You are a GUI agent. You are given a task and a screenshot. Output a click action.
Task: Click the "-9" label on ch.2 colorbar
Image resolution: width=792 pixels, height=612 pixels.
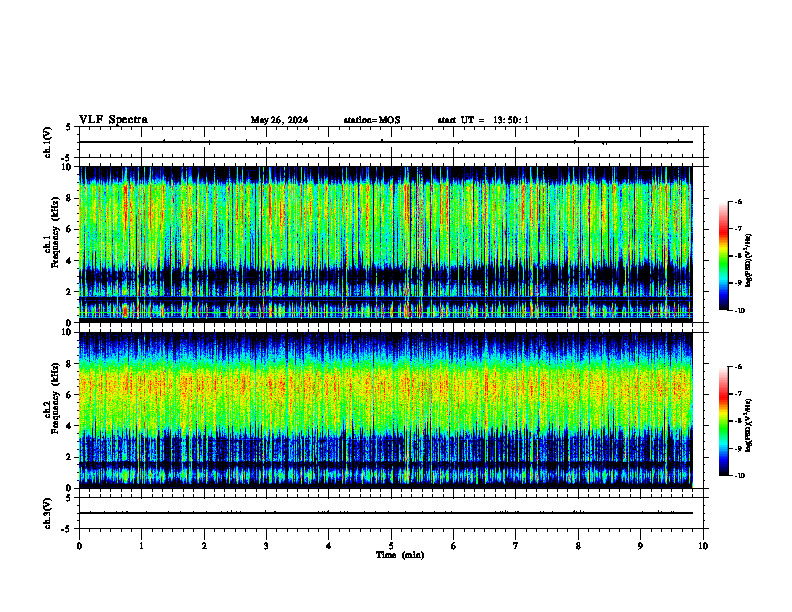point(738,448)
